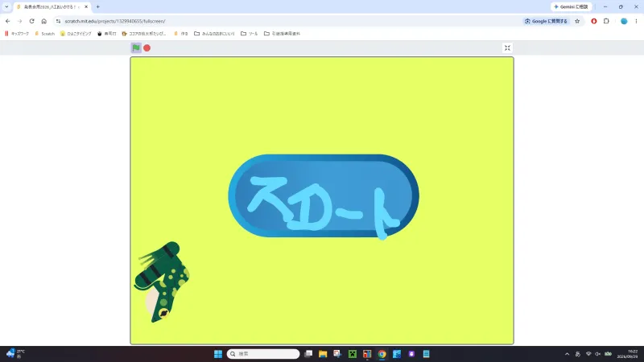
Task: Open File Explorer from the taskbar
Action: pyautogui.click(x=323, y=354)
